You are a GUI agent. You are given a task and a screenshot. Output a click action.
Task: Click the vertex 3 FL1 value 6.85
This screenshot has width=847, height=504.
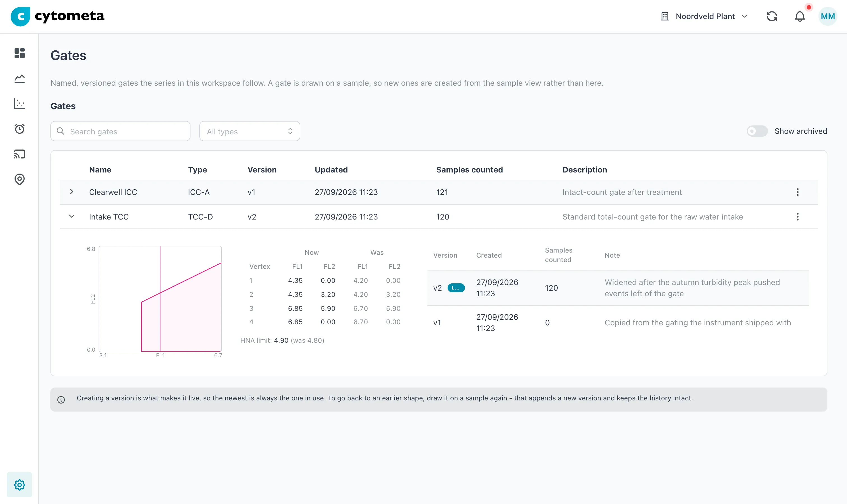(x=295, y=308)
